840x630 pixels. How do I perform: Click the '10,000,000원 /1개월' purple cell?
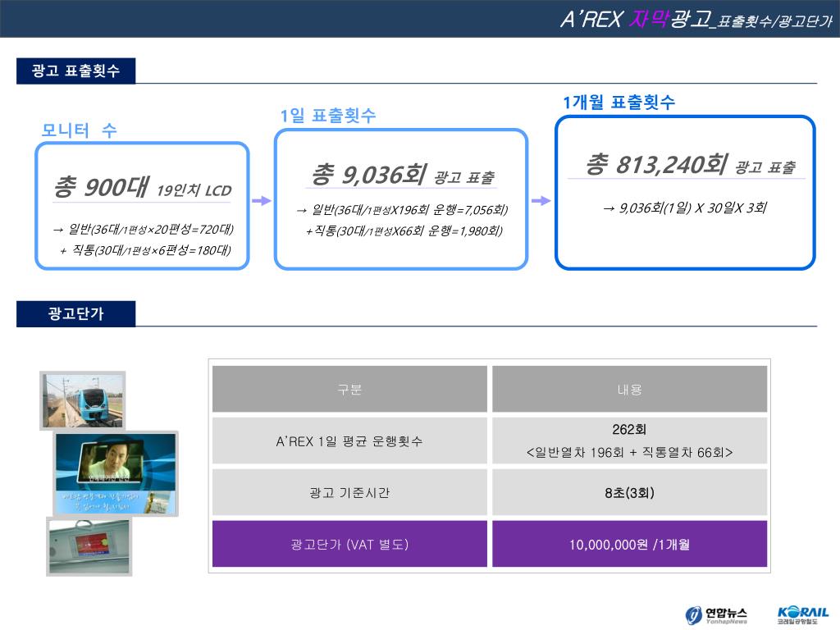pos(629,544)
